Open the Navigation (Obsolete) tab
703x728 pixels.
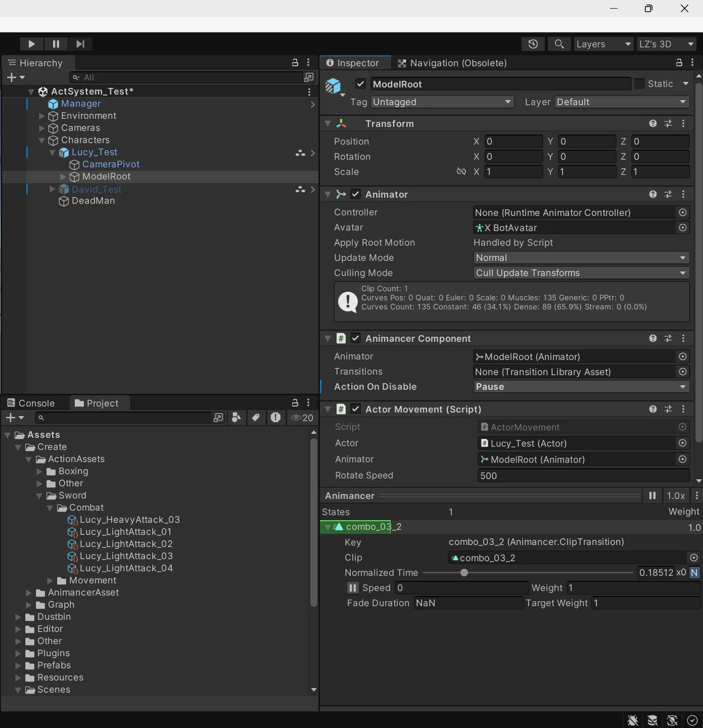coord(452,63)
